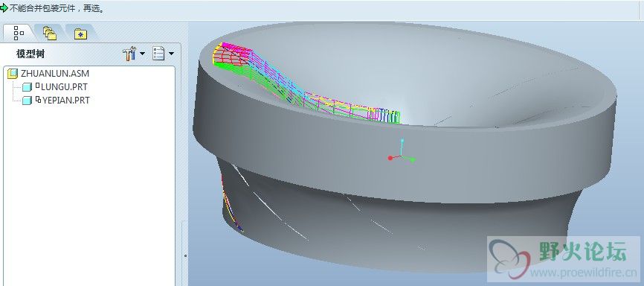Click the model tree Settings hammer icon
The image size is (644, 286).
tap(129, 54)
